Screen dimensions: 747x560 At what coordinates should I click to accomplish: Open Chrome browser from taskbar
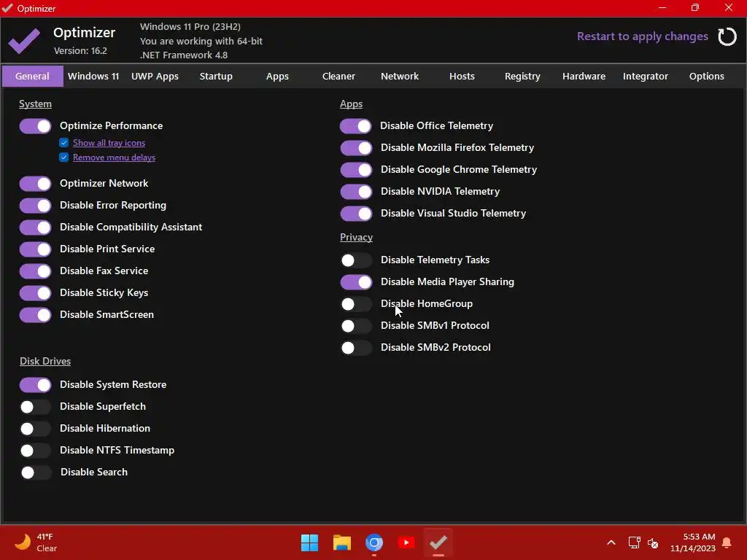click(374, 542)
